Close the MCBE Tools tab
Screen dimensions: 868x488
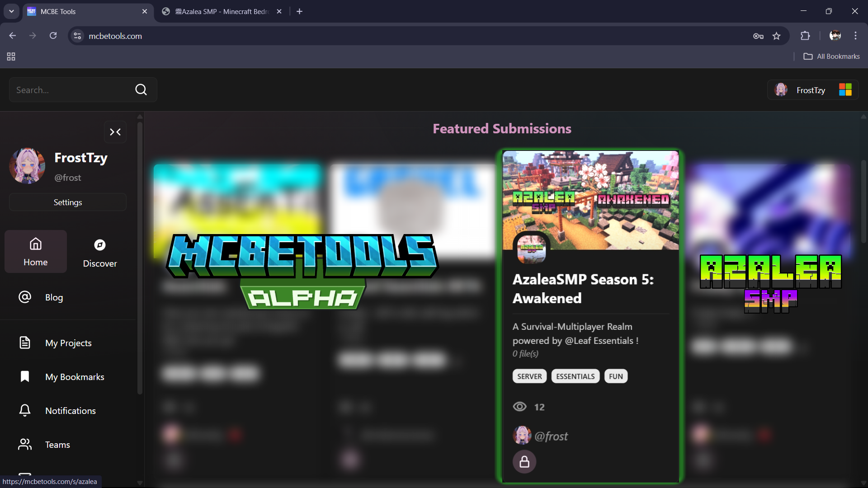click(145, 11)
